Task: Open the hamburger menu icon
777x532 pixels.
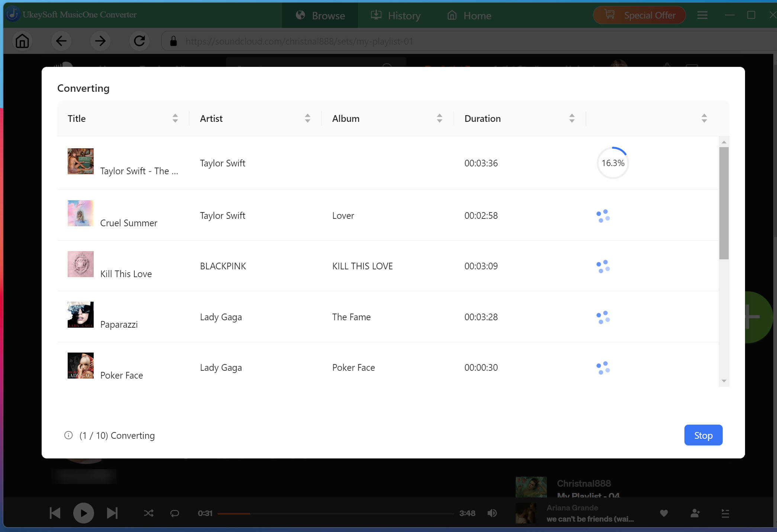Action: point(702,15)
